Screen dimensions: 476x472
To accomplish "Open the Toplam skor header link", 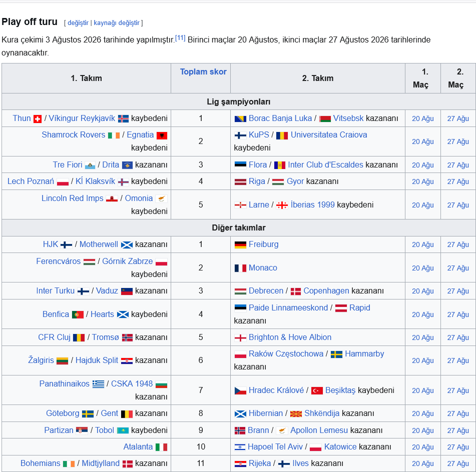I will (x=203, y=71).
